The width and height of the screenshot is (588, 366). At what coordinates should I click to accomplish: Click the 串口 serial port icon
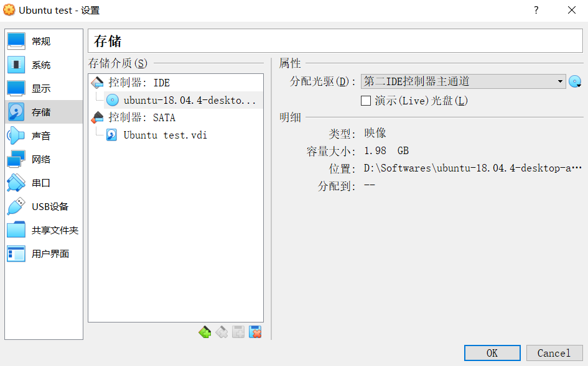16,183
